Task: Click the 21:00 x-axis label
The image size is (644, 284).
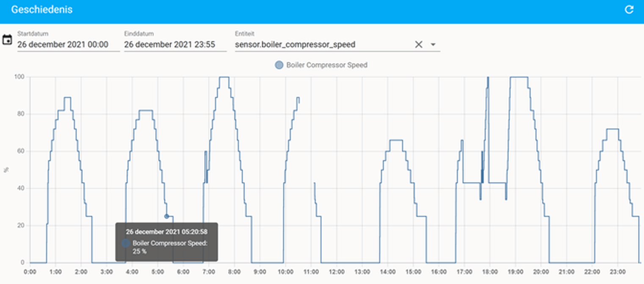Action: [567, 272]
